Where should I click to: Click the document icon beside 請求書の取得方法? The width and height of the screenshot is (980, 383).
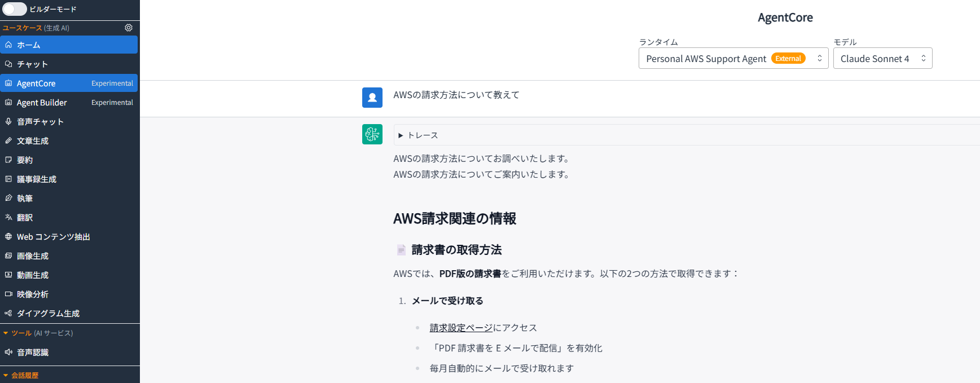401,250
